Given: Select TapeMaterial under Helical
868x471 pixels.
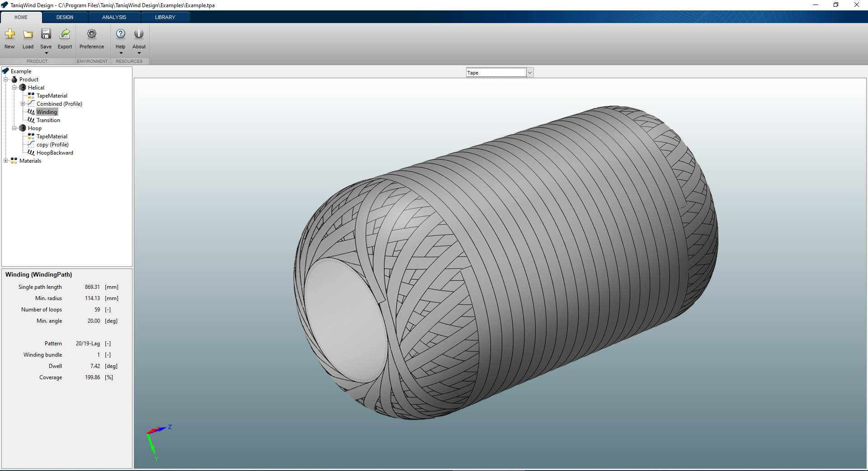Looking at the screenshot, I should tap(52, 96).
